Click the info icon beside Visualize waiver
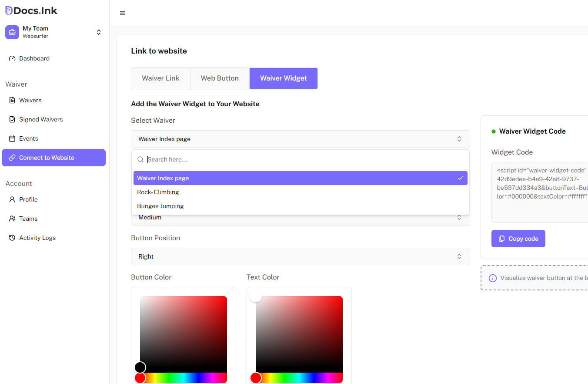Screen dimensions: 588x384 tap(493, 278)
